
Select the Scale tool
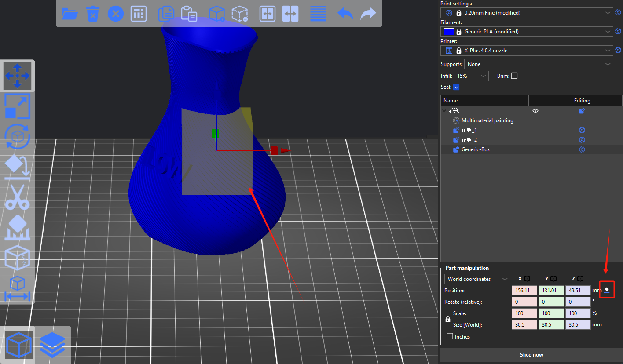18,106
